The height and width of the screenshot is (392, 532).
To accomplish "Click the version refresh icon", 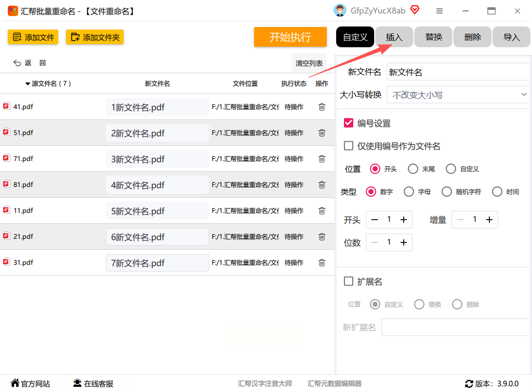I will (469, 384).
